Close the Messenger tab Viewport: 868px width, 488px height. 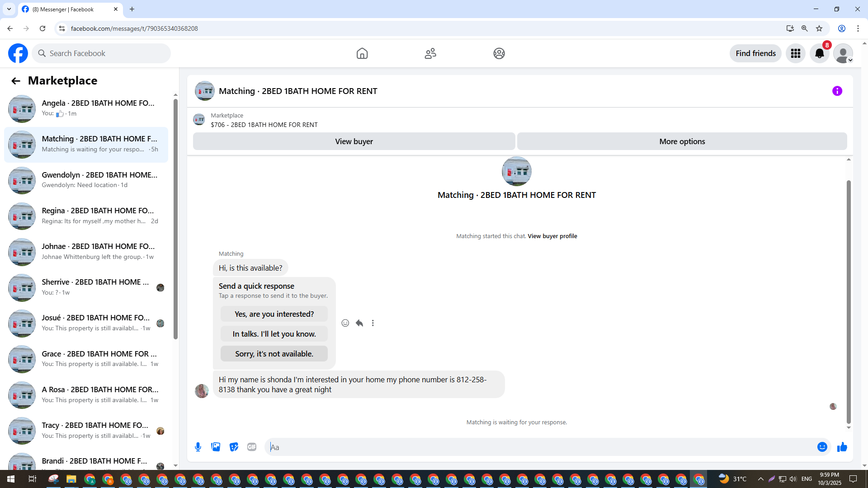[116, 9]
